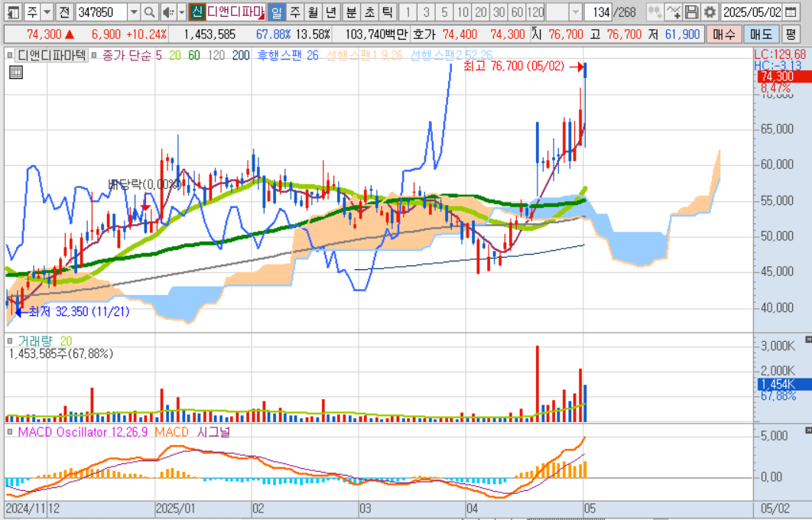Open chart settings gear icon
Viewport: 812px width, 520px height.
(x=710, y=12)
